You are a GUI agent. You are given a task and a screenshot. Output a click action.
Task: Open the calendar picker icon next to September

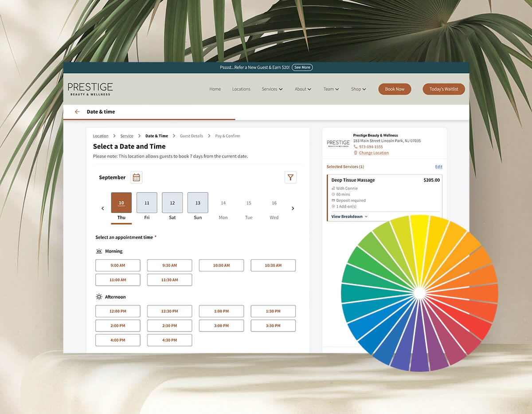[137, 177]
